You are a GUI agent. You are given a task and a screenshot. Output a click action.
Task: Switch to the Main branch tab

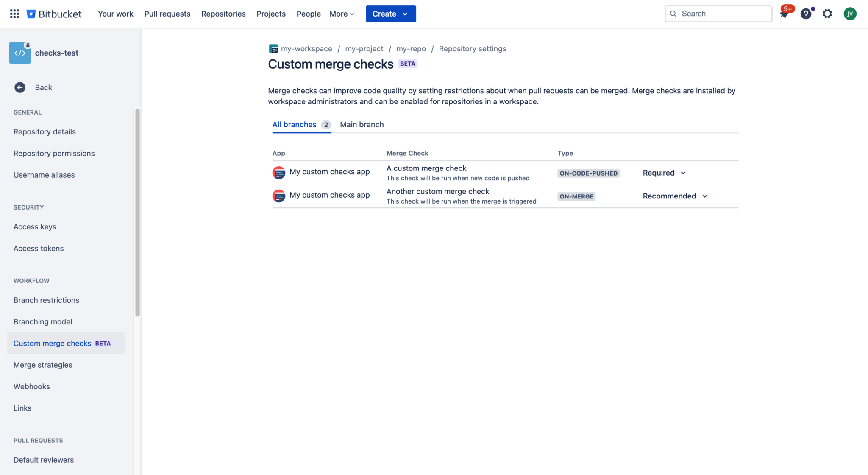362,124
